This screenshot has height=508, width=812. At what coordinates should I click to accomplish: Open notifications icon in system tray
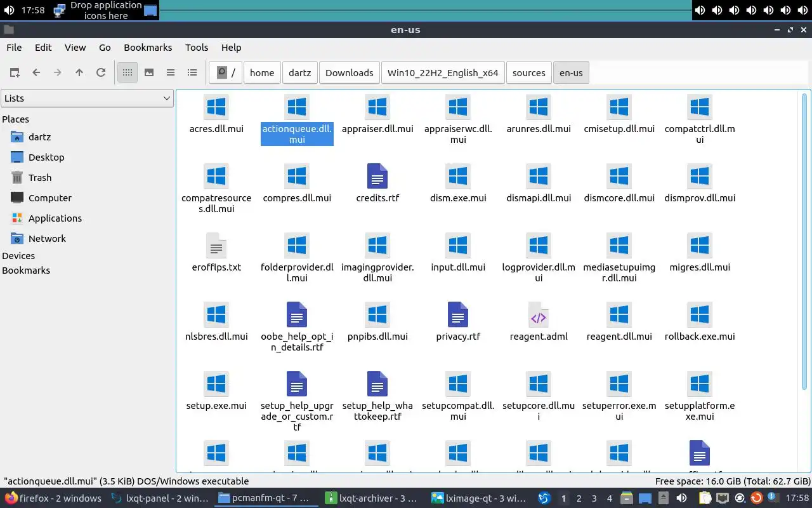772,498
